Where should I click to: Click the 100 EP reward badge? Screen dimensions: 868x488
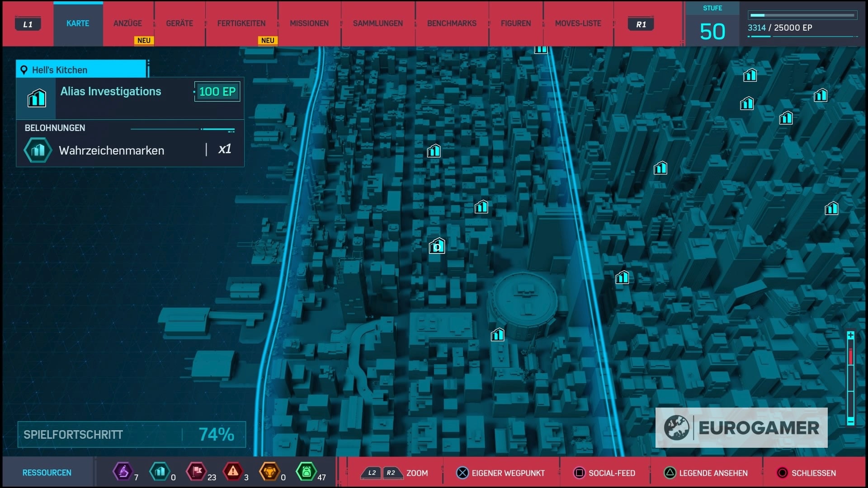217,92
